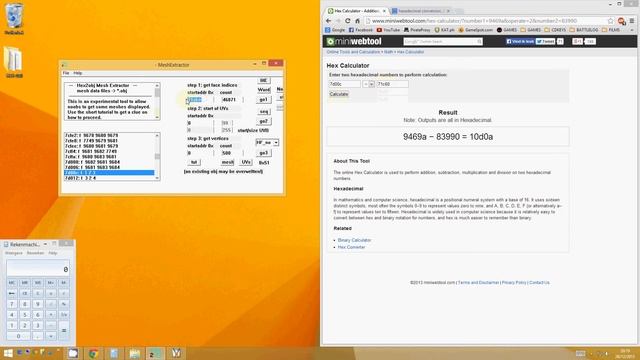This screenshot has height=360, width=640.
Task: Click the tut button in MeshExtractor
Action: 194,162
